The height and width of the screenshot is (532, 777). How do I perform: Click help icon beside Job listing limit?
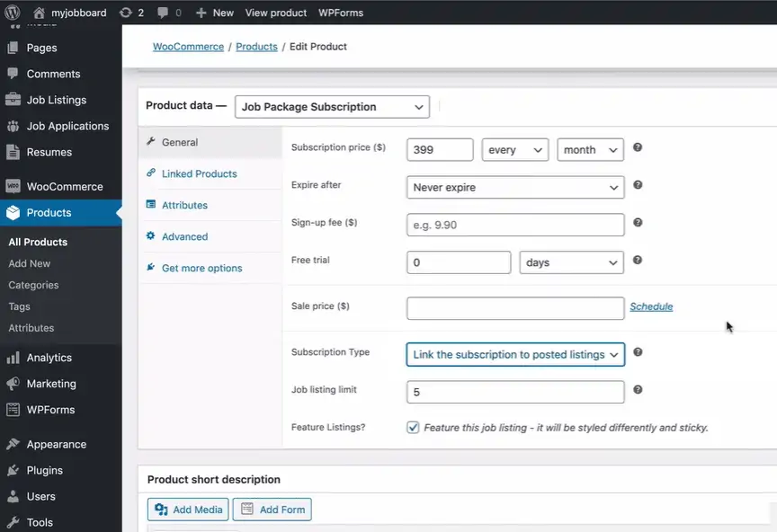[x=638, y=390]
